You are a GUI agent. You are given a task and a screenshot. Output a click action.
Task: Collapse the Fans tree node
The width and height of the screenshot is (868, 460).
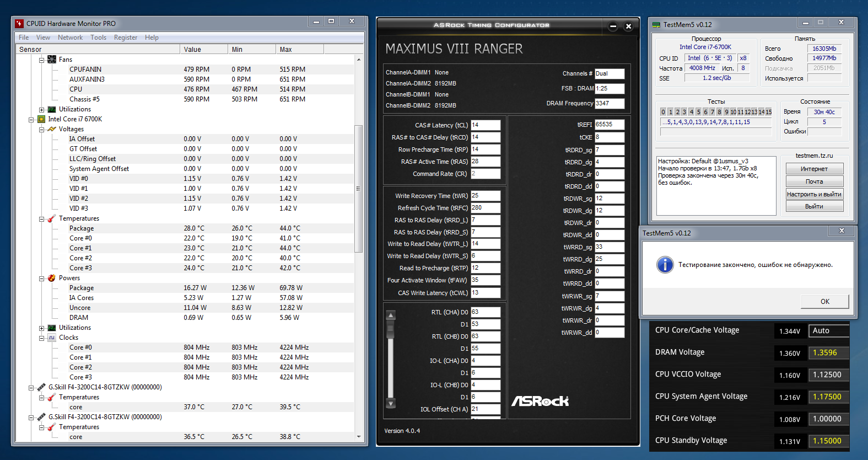[x=41, y=60]
